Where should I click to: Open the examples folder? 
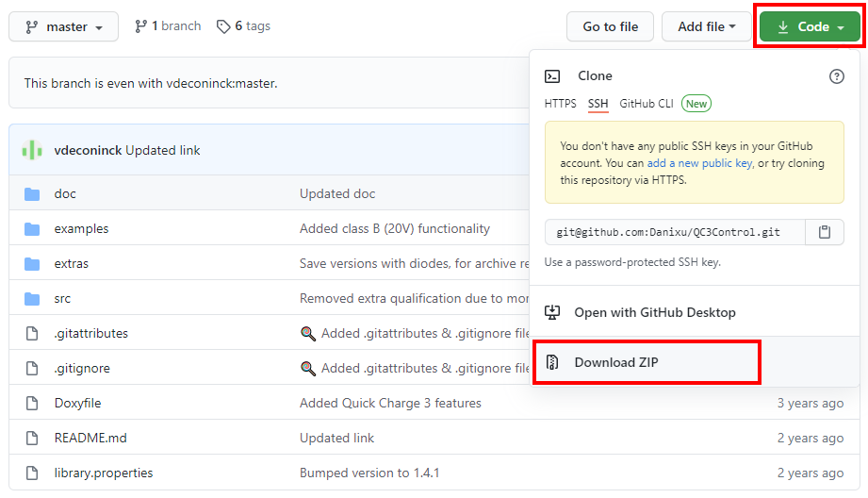(x=81, y=229)
